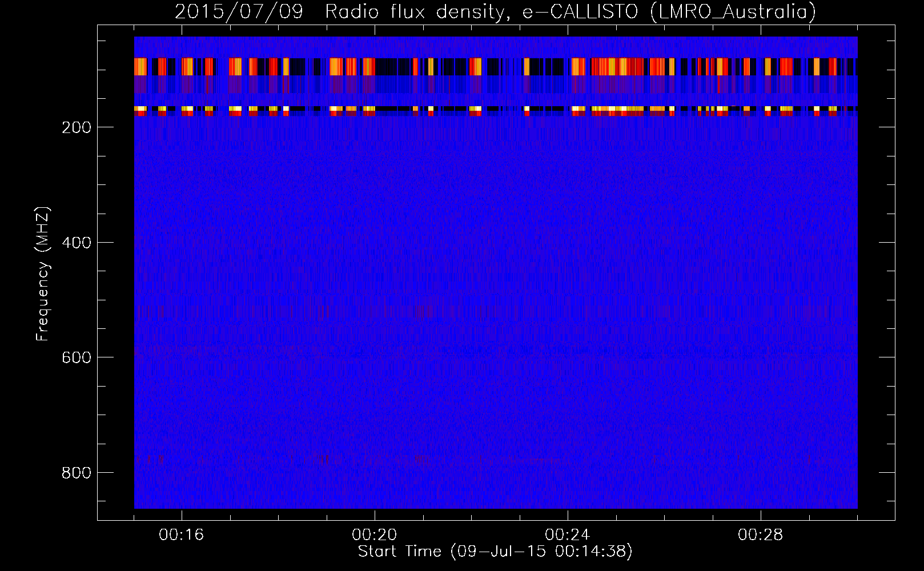The height and width of the screenshot is (571, 924).
Task: Click the 800 frequency tick label
Action: [77, 473]
